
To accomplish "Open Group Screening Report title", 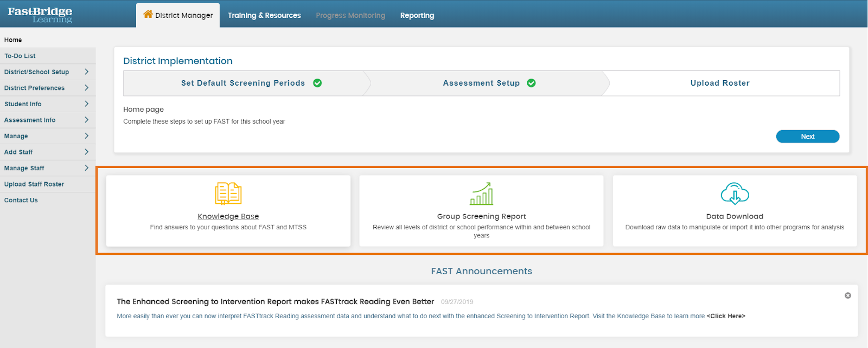I will pyautogui.click(x=481, y=216).
